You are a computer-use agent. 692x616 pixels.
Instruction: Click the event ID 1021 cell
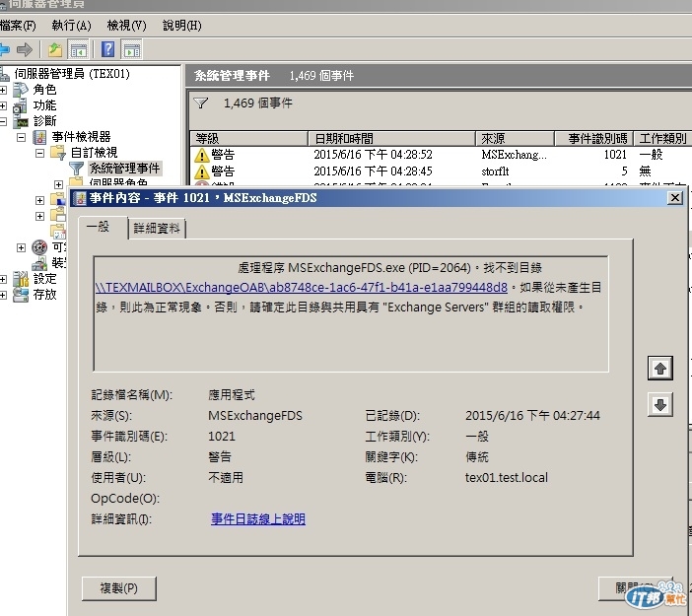pos(615,155)
